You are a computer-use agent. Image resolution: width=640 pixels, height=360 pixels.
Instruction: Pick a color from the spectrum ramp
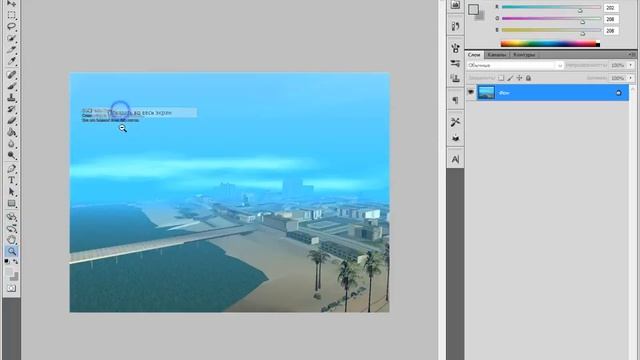550,44
